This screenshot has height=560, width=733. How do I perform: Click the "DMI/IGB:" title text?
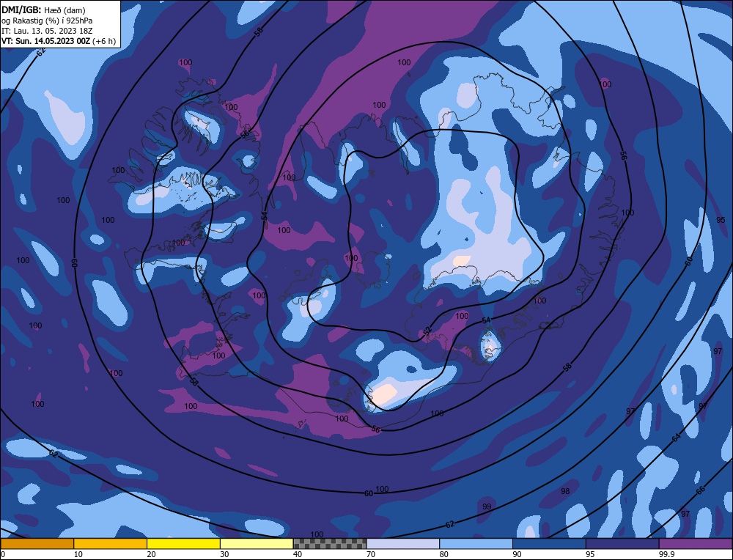(x=21, y=10)
